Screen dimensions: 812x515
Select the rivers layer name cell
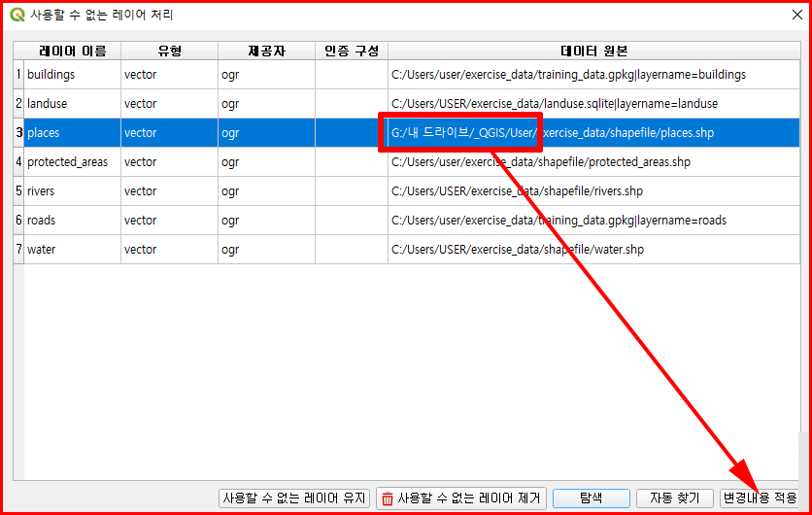[72, 190]
